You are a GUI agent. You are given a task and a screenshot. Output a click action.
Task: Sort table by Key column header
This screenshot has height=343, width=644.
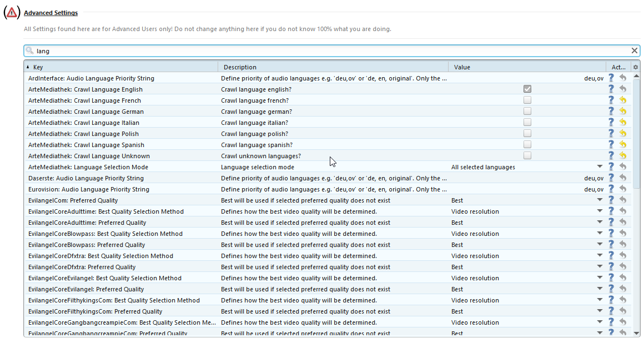coord(121,67)
